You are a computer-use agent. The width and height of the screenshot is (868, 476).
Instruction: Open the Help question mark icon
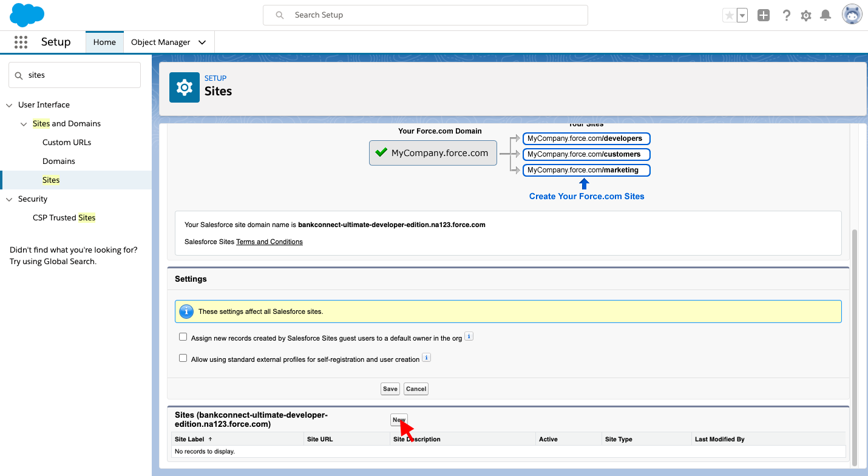pos(787,15)
